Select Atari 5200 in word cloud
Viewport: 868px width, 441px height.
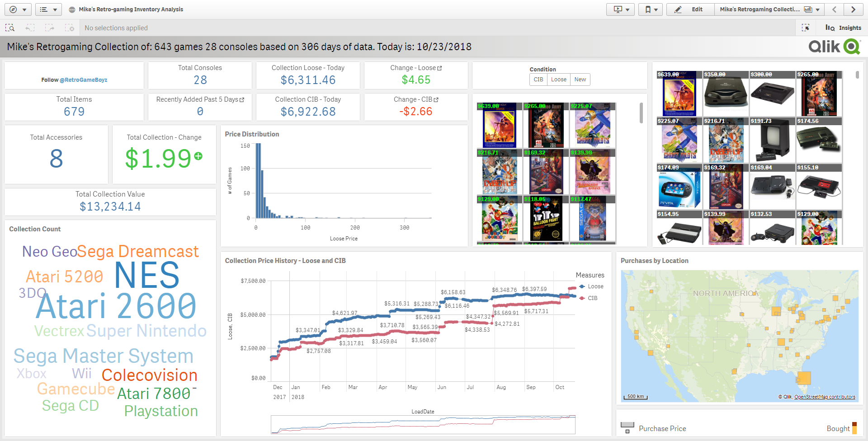[65, 277]
